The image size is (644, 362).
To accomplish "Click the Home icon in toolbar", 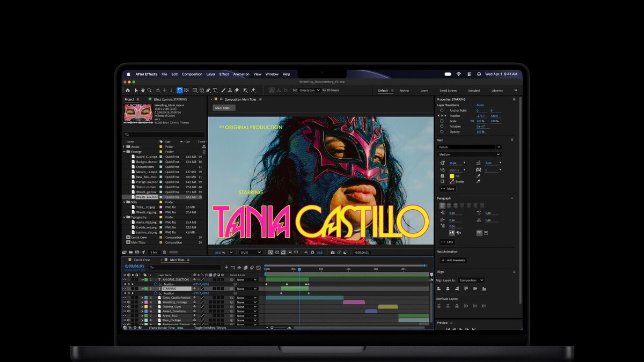I will coord(128,90).
